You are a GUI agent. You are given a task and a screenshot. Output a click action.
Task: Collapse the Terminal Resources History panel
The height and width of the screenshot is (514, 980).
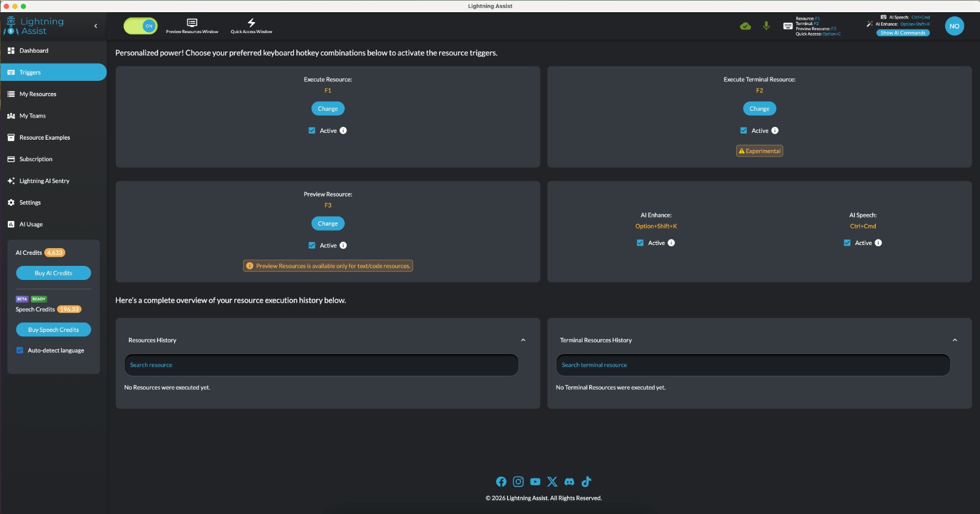[x=954, y=340]
